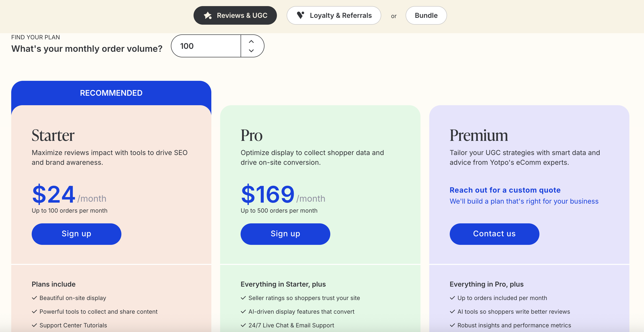
Task: Select the Bundle pricing option
Action: [x=426, y=15]
